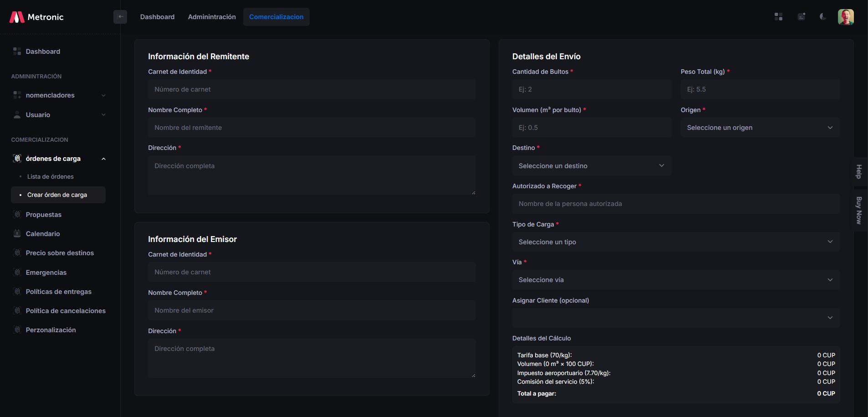Click the sidebar collapse arrow button

click(120, 17)
